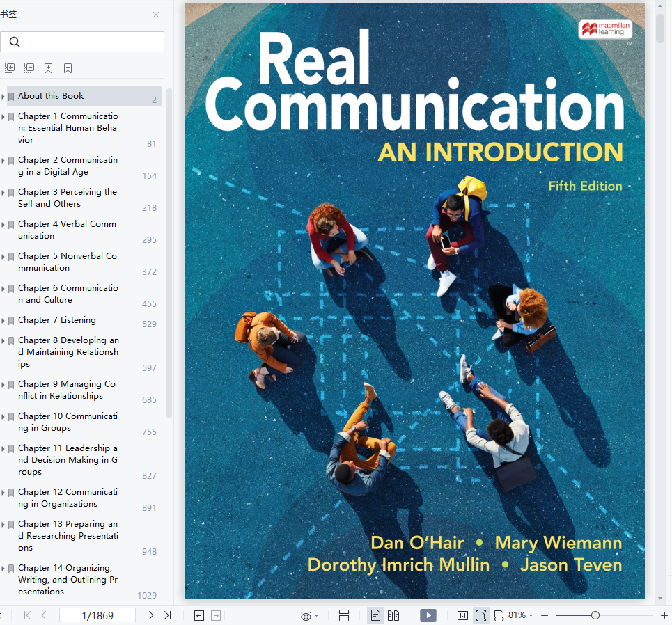Collapse all bookmarks icon

(29, 68)
